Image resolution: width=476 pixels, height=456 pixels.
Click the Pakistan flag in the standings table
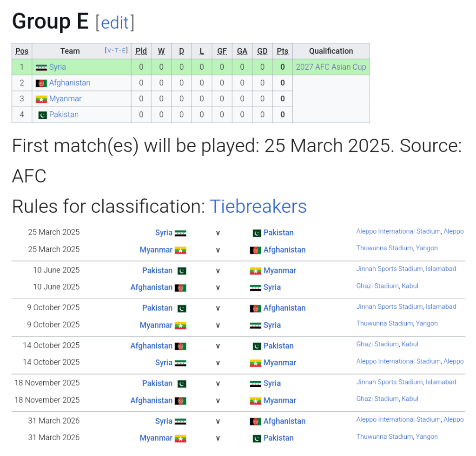(42, 115)
